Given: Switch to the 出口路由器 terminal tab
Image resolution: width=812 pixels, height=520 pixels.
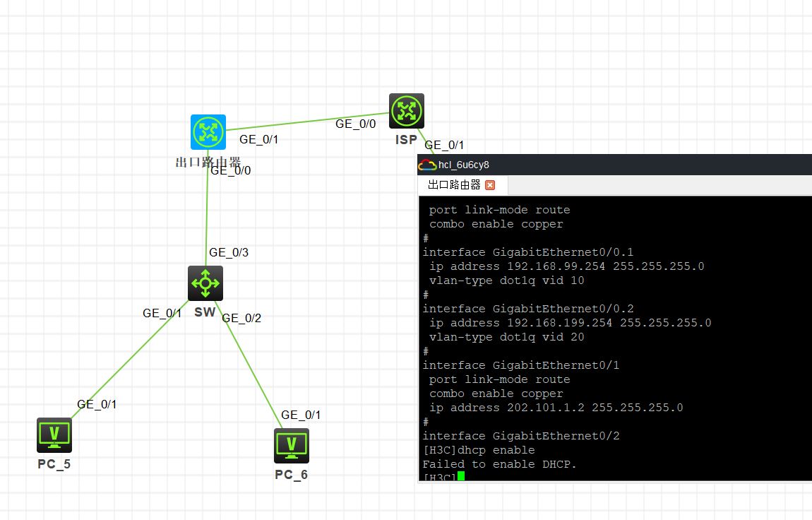Looking at the screenshot, I should click(x=455, y=185).
